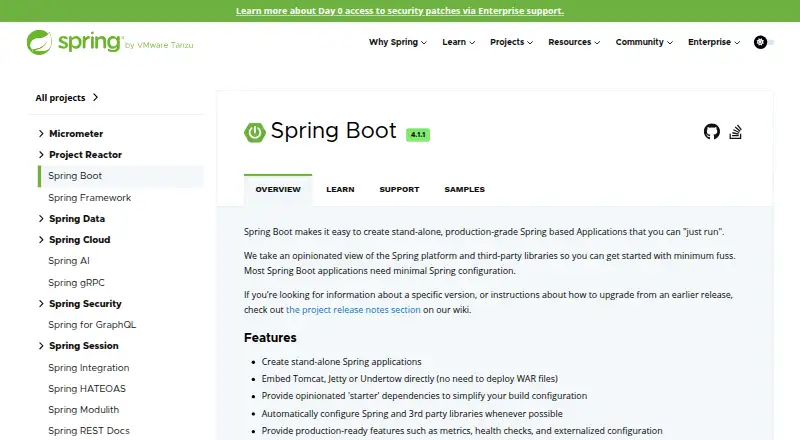Switch to the Samples tab

point(464,189)
